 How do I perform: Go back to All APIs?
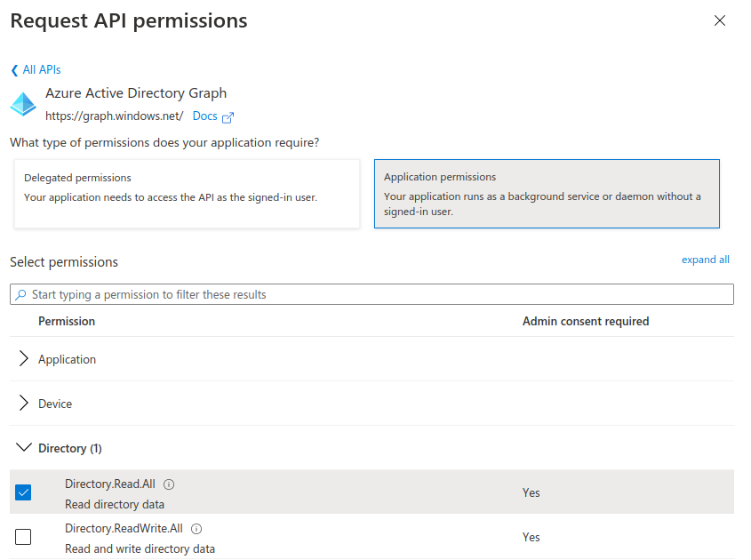42,70
